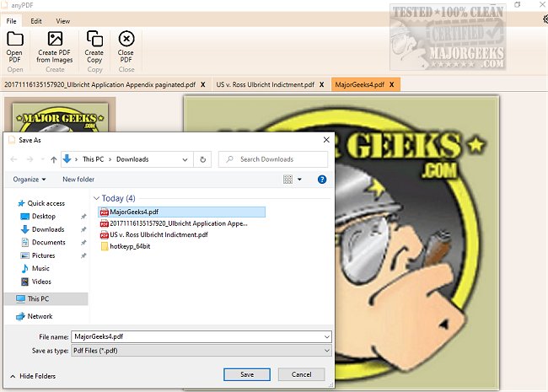Collapse the folder pane with Hide Folders
548x392 pixels.
(33, 376)
